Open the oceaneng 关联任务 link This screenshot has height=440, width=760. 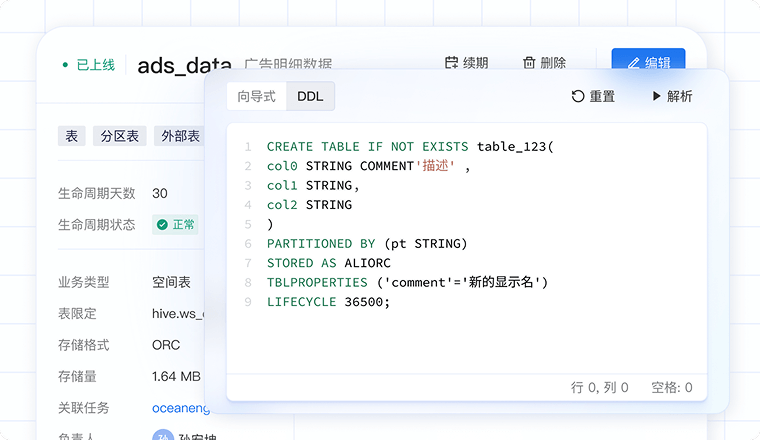[177, 408]
